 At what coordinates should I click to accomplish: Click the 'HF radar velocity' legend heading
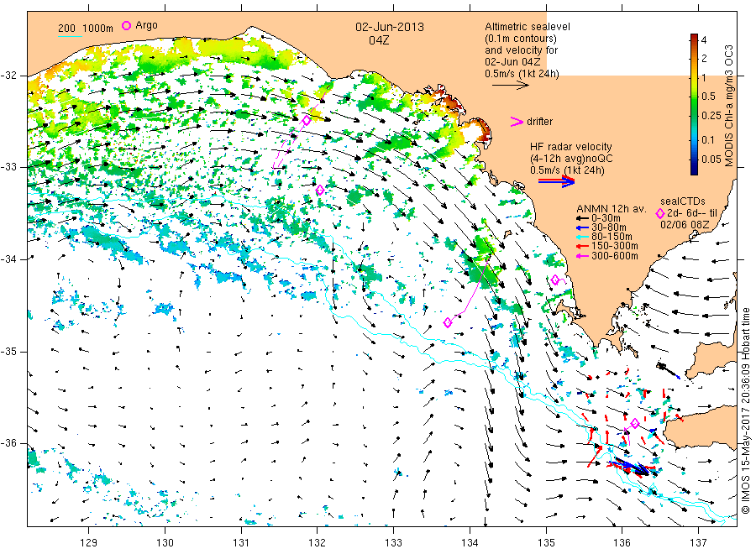click(x=571, y=146)
